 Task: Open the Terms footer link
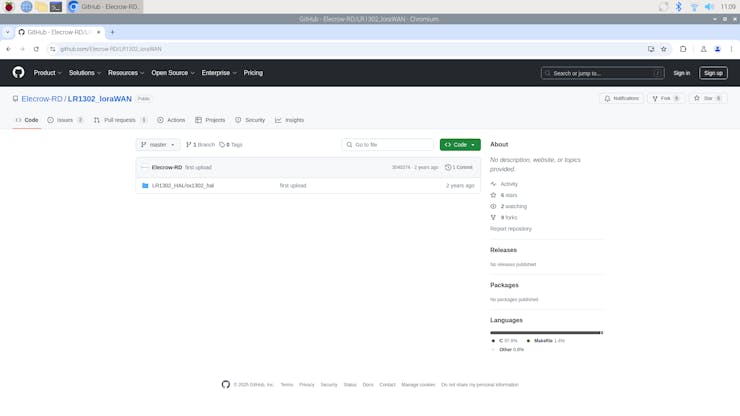click(287, 385)
